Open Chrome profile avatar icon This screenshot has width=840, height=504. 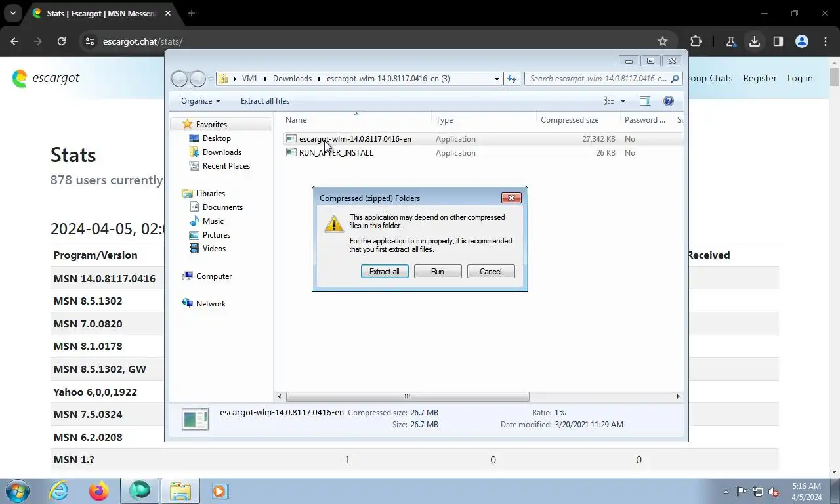pos(801,41)
